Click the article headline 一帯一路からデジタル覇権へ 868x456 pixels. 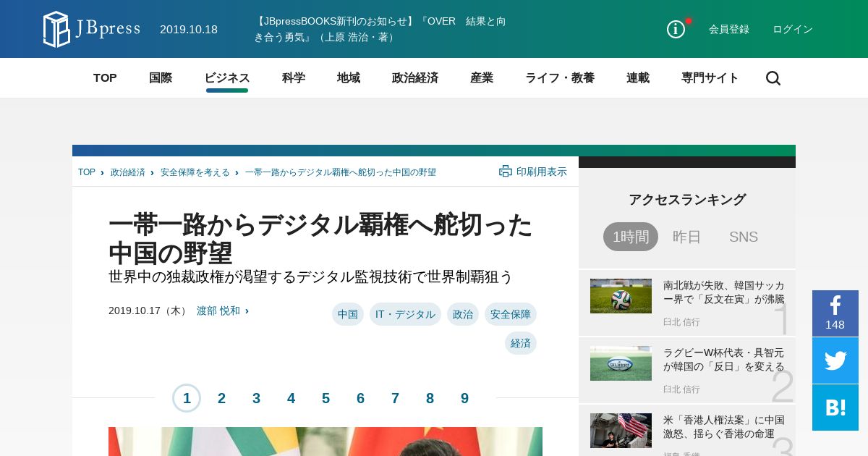click(x=320, y=239)
